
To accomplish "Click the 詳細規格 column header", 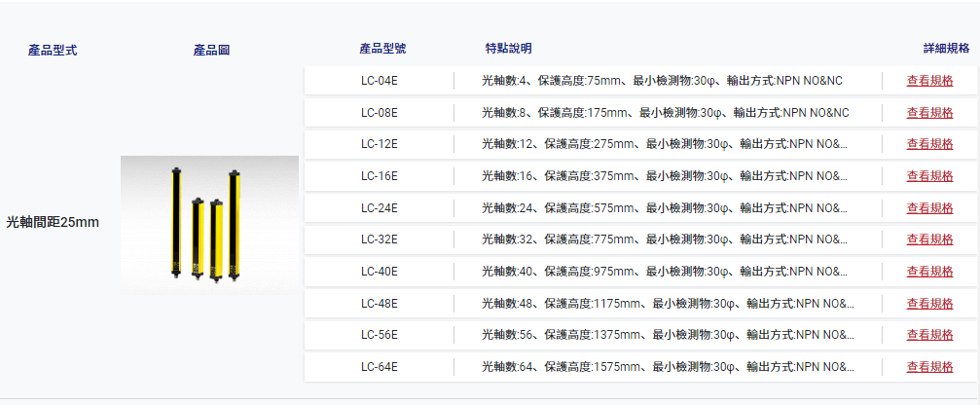I will pos(947,49).
